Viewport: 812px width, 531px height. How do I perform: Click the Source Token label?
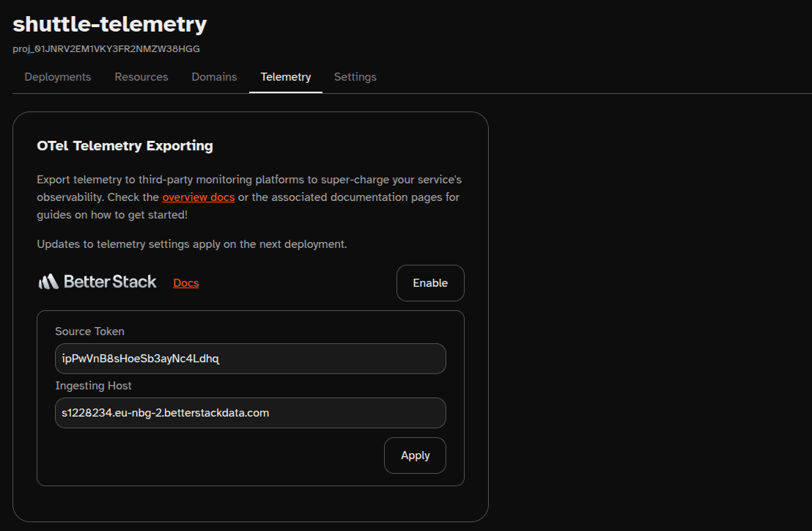(89, 332)
